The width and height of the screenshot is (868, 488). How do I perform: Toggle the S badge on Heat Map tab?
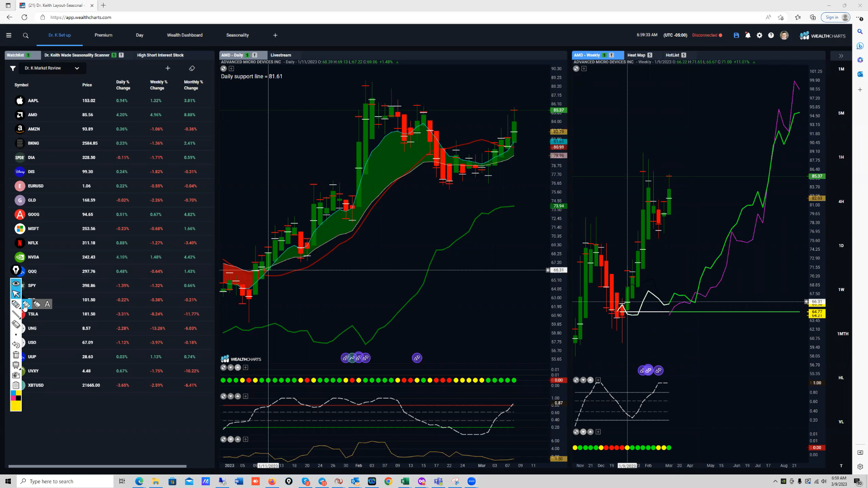650,55
